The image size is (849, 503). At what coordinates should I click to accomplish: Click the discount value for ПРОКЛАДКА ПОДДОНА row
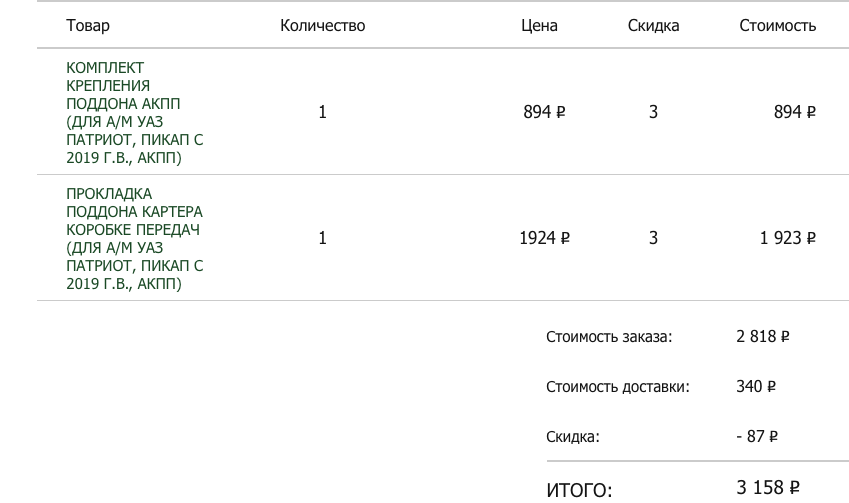(653, 238)
